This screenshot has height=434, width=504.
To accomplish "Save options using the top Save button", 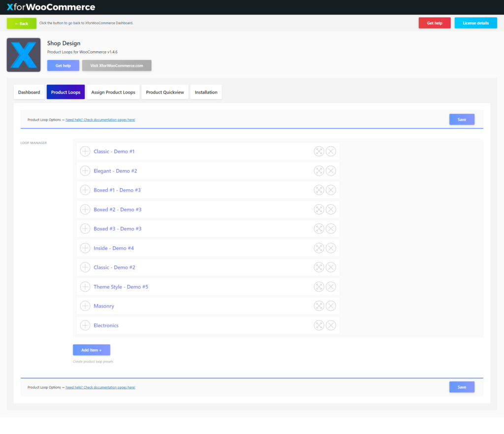I will click(462, 119).
